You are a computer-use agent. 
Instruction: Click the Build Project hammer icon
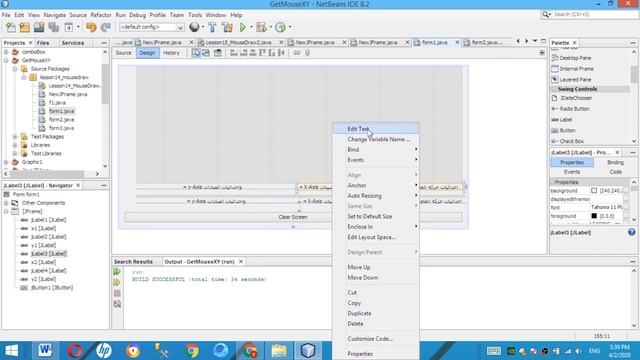[212, 27]
